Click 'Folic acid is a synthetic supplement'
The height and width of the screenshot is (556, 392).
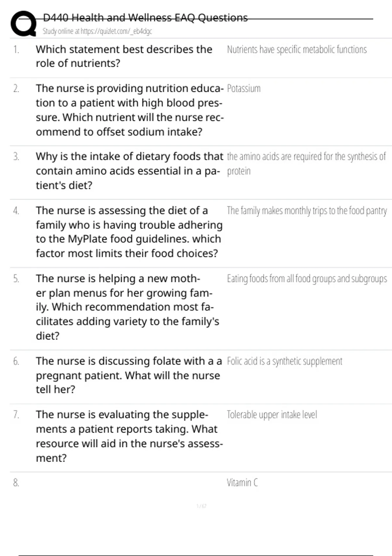click(285, 361)
